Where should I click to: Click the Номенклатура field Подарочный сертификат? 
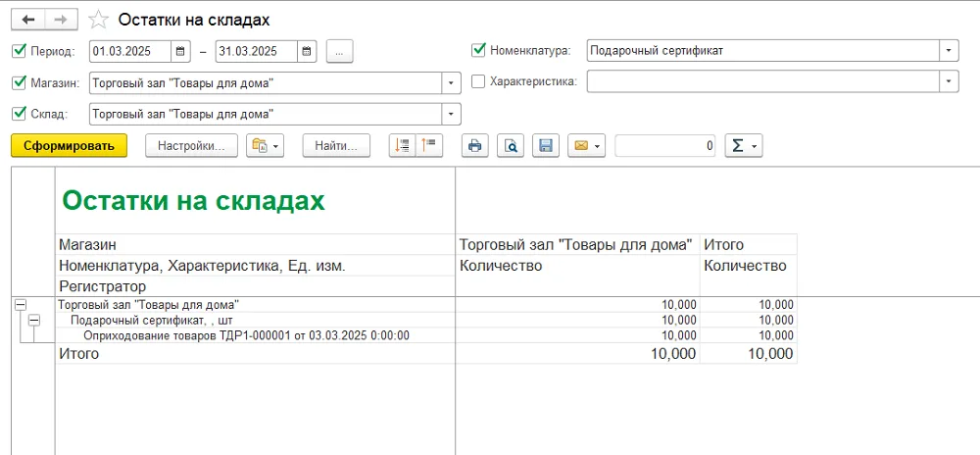[763, 51]
